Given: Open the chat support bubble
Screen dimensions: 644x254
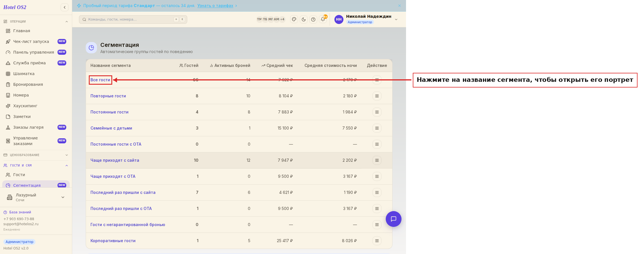Looking at the screenshot, I should [x=394, y=219].
